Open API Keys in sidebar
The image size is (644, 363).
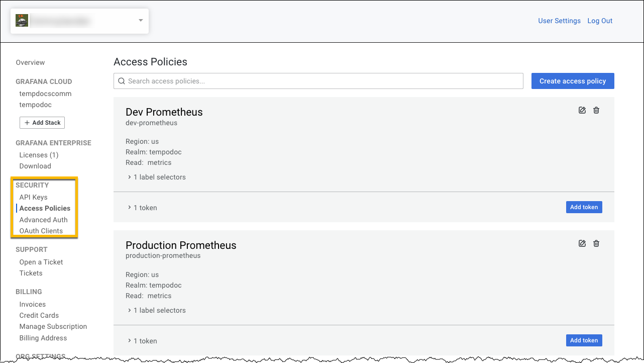pos(33,197)
